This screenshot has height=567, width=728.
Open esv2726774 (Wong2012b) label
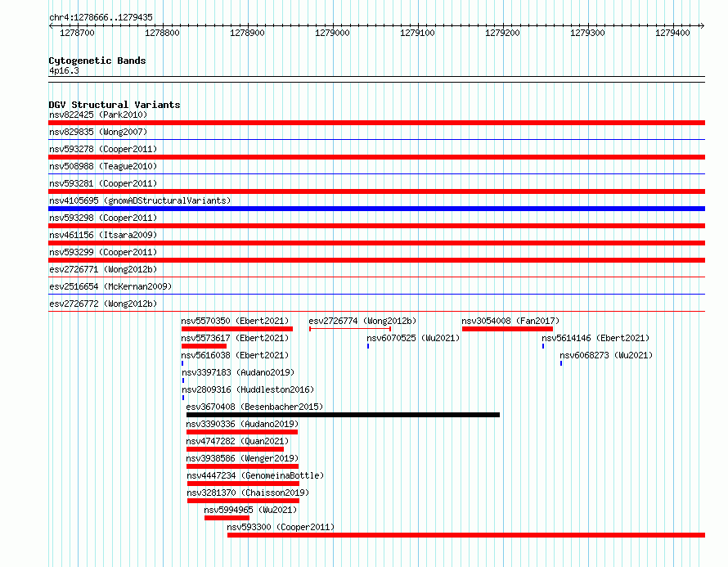pyautogui.click(x=362, y=321)
